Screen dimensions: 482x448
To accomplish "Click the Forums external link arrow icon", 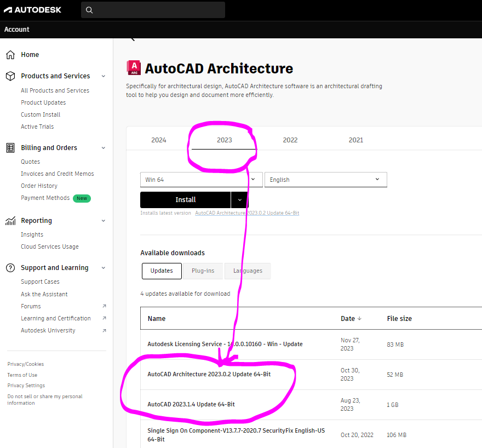I will [105, 306].
